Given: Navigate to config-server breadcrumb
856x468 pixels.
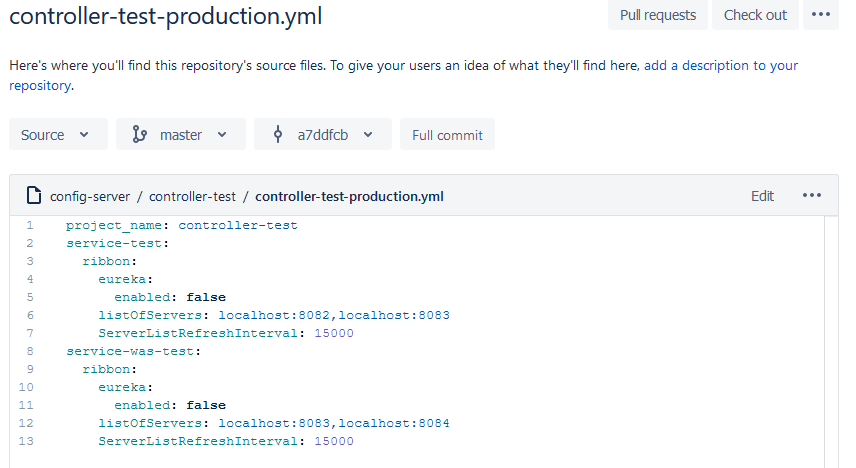Looking at the screenshot, I should [90, 196].
